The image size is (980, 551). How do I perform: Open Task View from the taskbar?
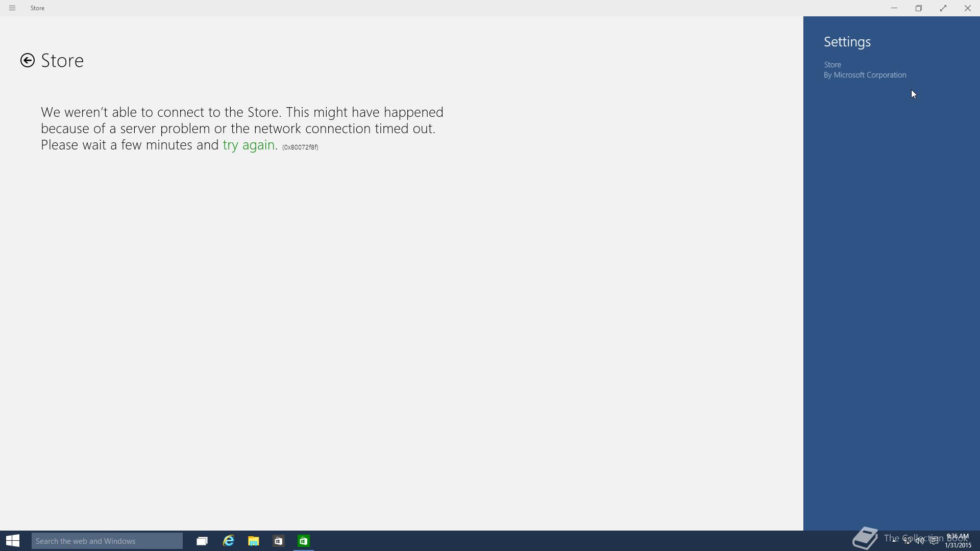[202, 541]
